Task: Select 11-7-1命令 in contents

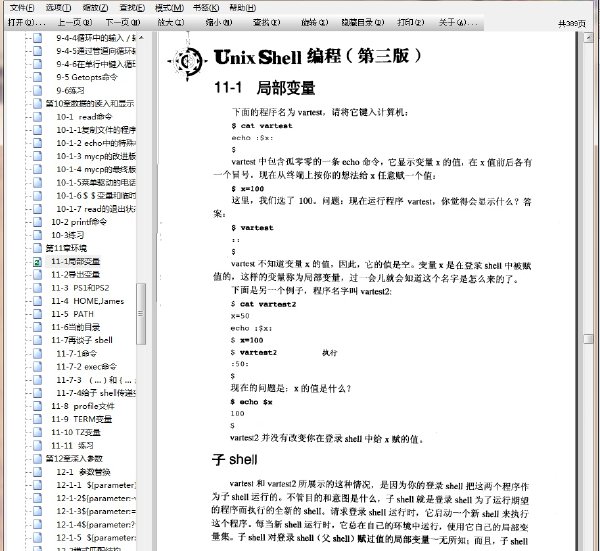Action: (77, 353)
